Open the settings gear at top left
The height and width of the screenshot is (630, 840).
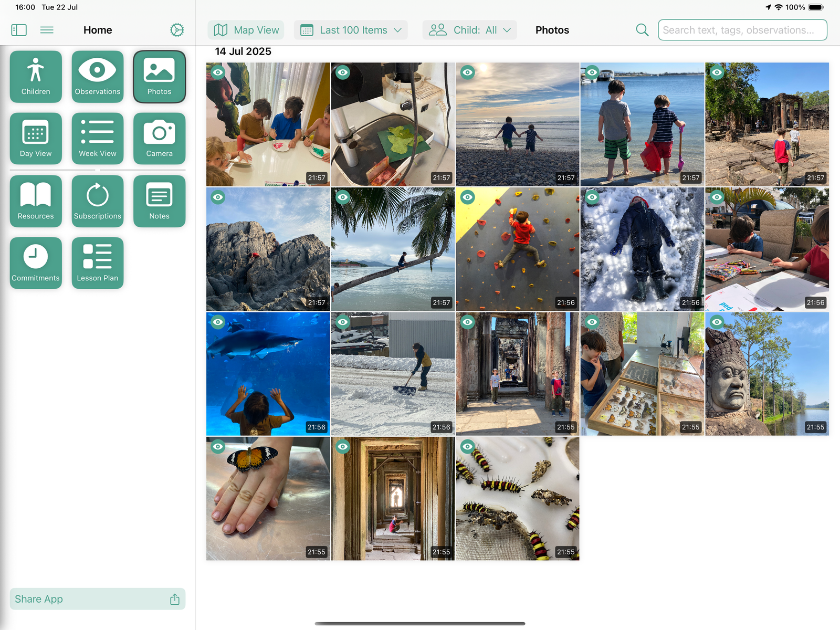pos(176,30)
